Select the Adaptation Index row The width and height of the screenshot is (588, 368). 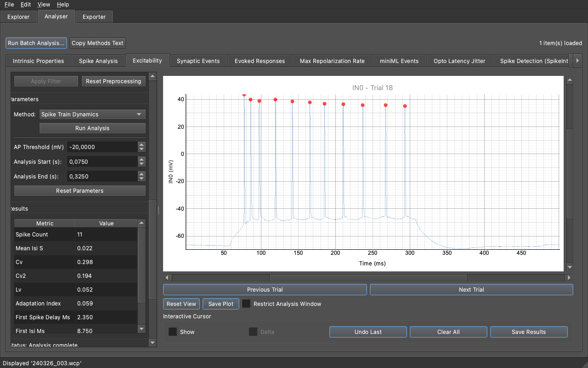(75, 303)
